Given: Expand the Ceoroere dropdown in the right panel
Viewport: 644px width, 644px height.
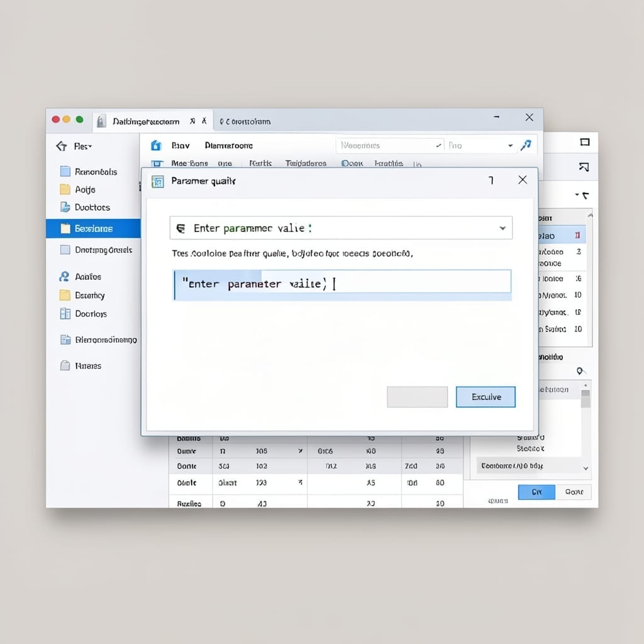Looking at the screenshot, I should coord(586,468).
